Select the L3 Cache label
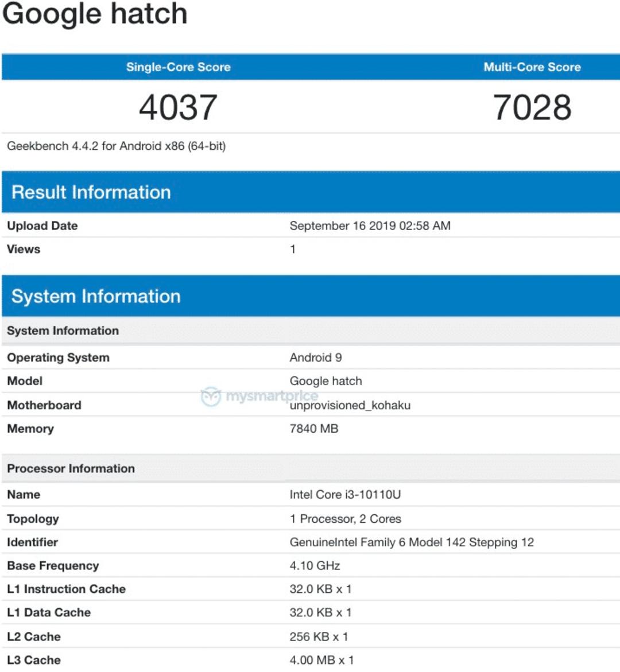Screen dimensions: 620x672 34,660
